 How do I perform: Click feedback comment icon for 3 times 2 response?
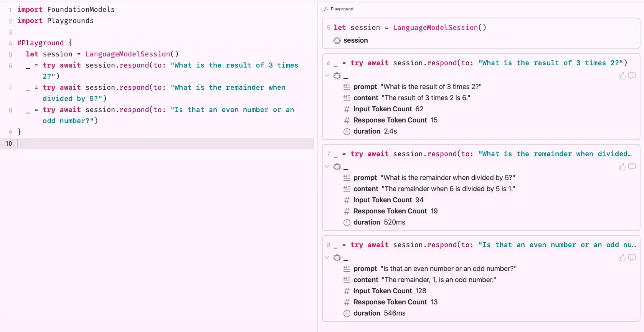pos(632,76)
